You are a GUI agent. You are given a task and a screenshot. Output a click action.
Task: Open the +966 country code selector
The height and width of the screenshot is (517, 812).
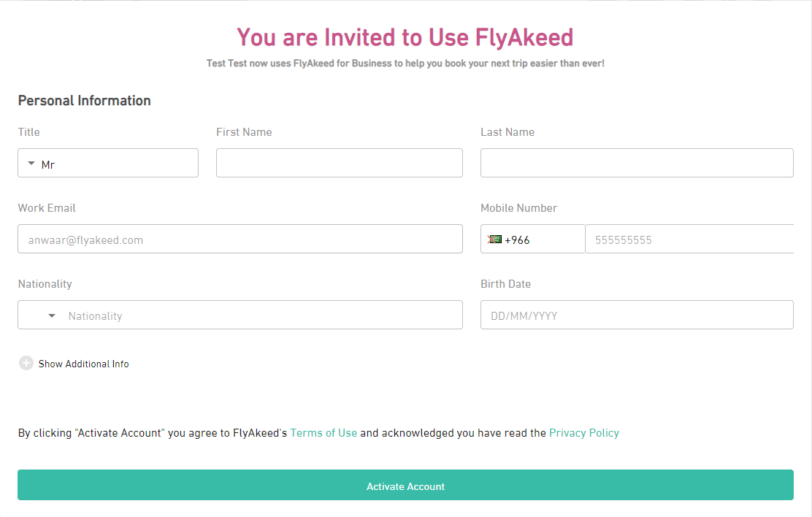pyautogui.click(x=533, y=239)
